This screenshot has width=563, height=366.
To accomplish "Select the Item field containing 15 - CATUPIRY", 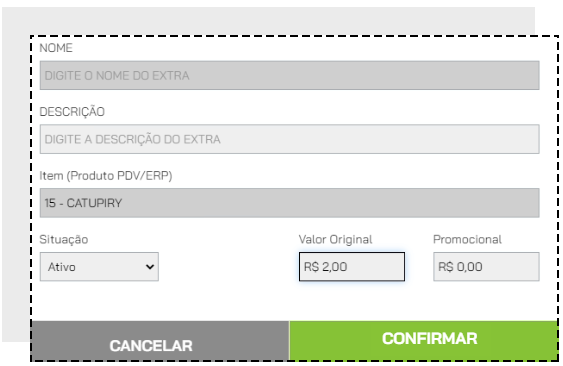I will pos(289,203).
